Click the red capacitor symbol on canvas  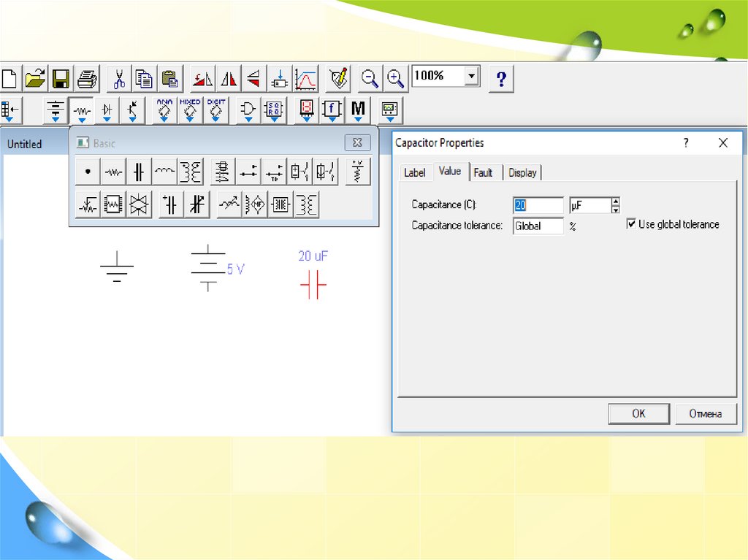(x=313, y=285)
